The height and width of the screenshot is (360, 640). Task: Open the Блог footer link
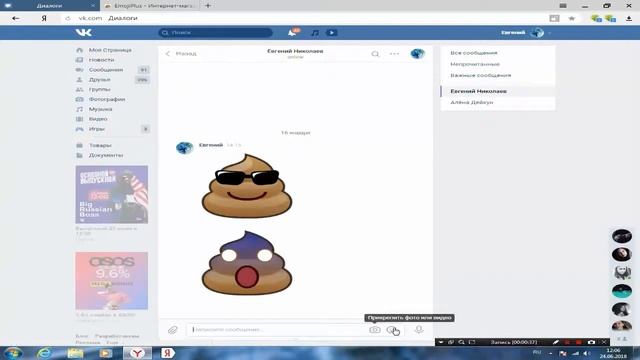click(82, 336)
